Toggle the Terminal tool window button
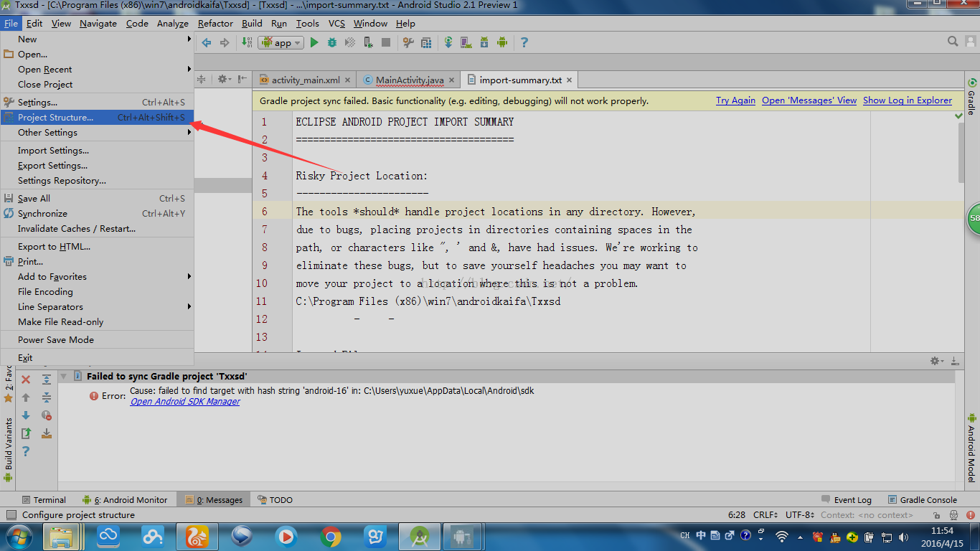 coord(44,500)
